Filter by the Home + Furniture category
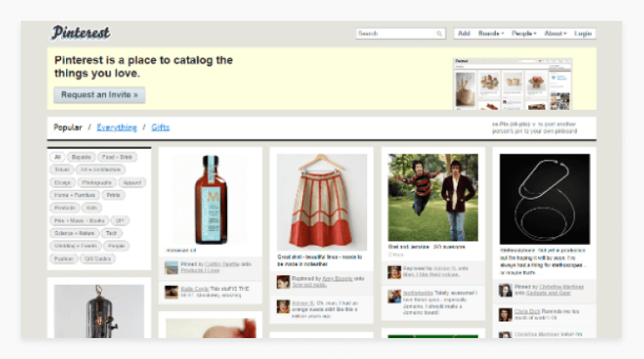 [x=75, y=195]
